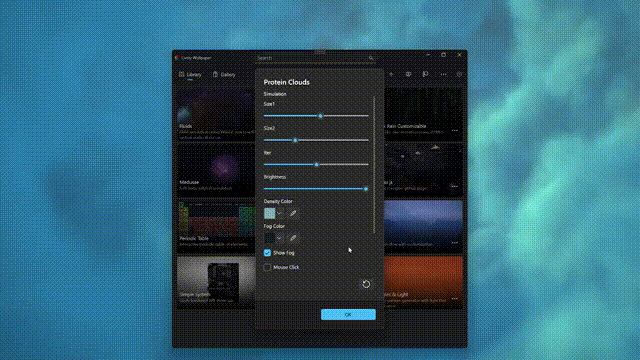Image resolution: width=640 pixels, height=360 pixels.
Task: Expand the Fog Color dropdown arrow
Action: 279,238
